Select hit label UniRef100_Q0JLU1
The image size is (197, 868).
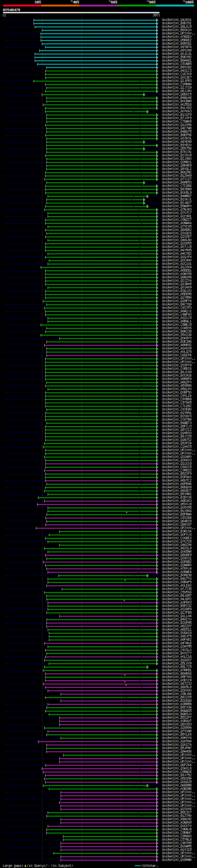pos(177,54)
